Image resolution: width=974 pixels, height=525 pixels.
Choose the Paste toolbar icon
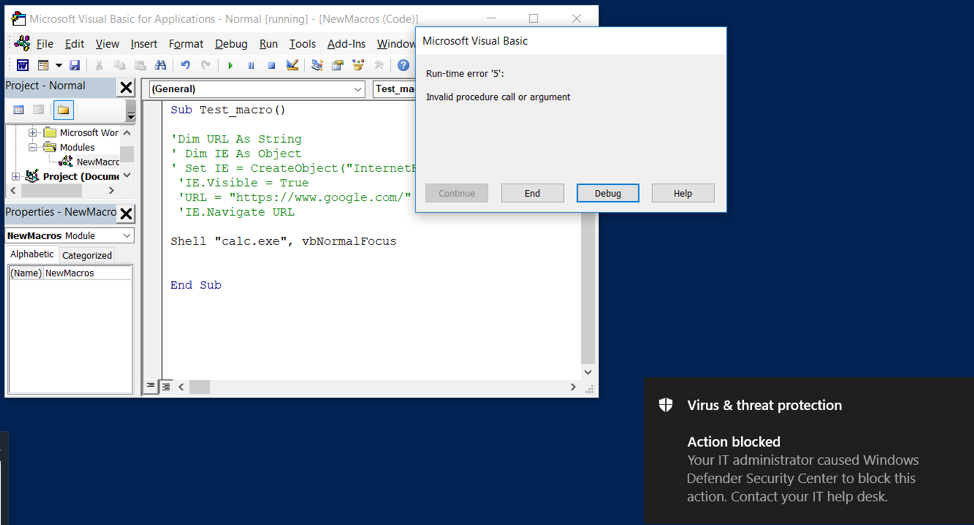tap(140, 65)
